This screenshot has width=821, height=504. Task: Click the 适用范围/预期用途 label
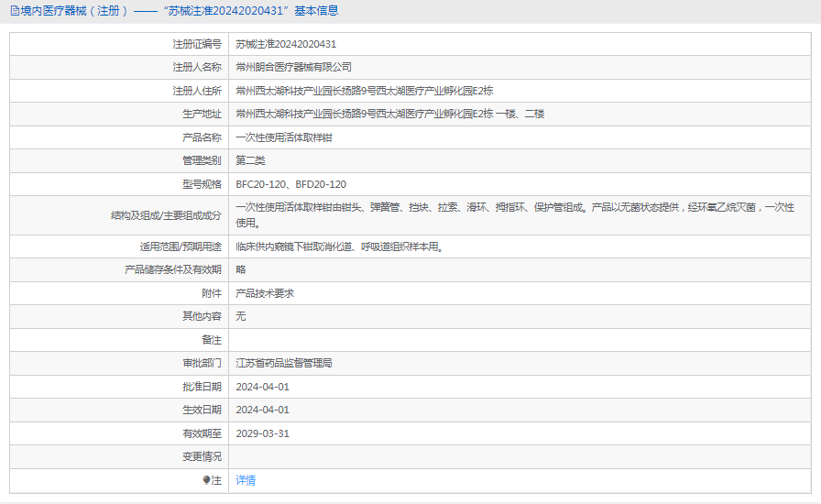point(181,247)
